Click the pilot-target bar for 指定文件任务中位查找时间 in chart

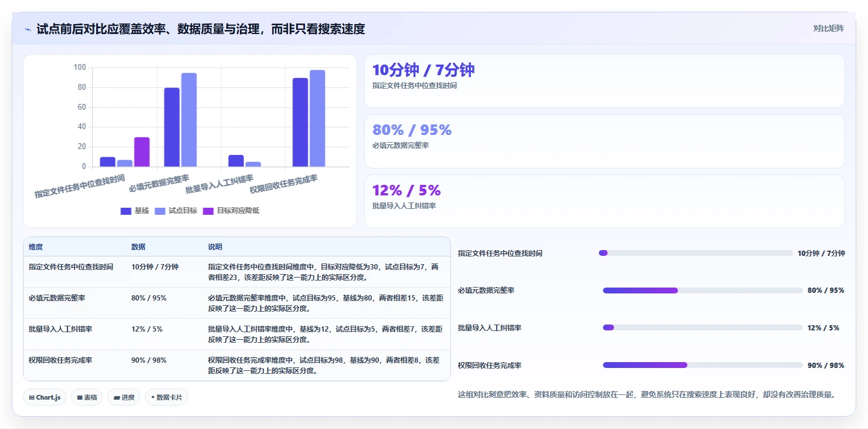click(124, 163)
